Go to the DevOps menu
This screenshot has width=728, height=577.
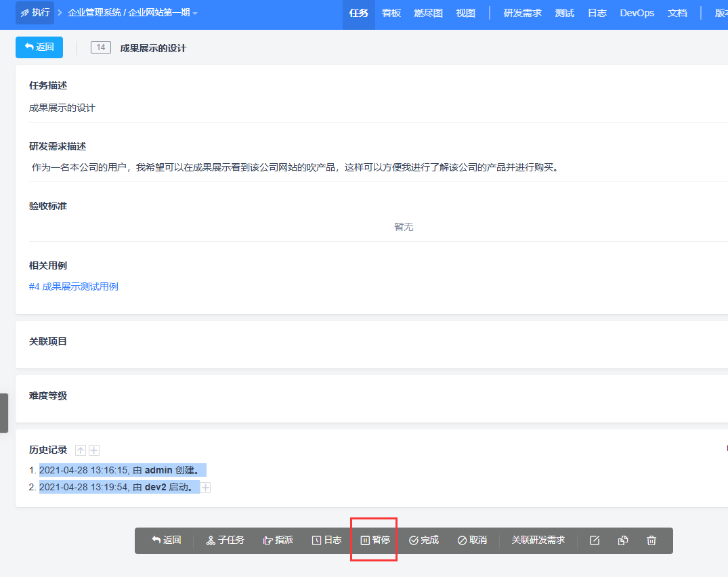(x=637, y=13)
